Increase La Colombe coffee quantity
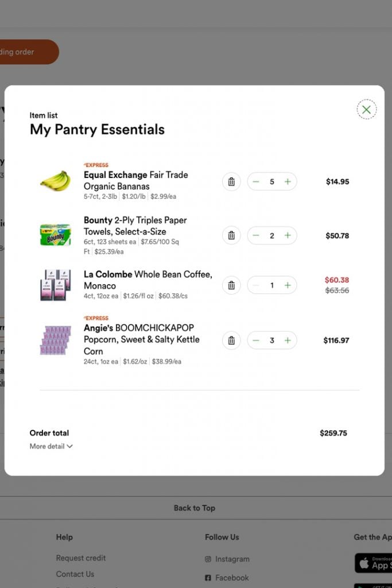Image resolution: width=392 pixels, height=588 pixels. click(x=288, y=285)
